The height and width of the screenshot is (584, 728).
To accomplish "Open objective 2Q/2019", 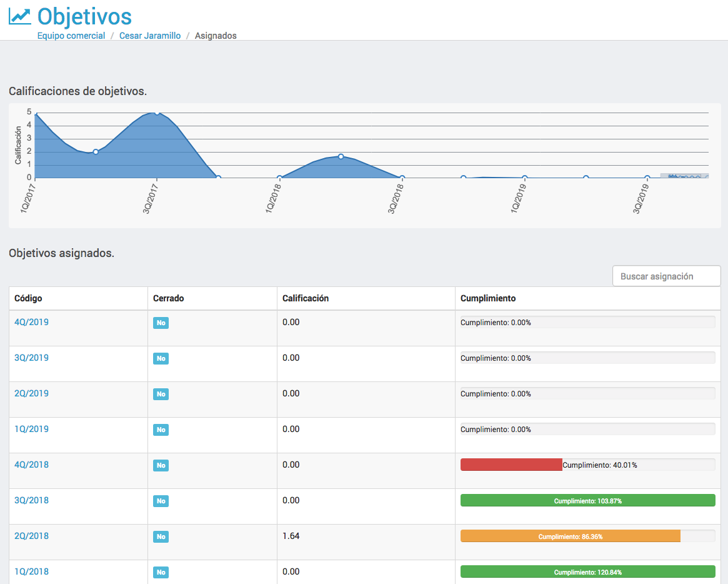I will (x=32, y=393).
